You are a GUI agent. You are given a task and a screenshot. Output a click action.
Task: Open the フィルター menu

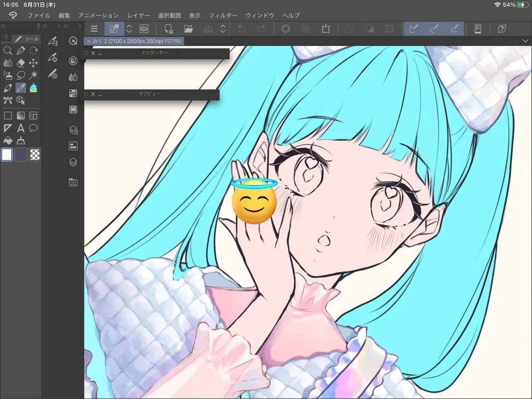[x=223, y=15]
